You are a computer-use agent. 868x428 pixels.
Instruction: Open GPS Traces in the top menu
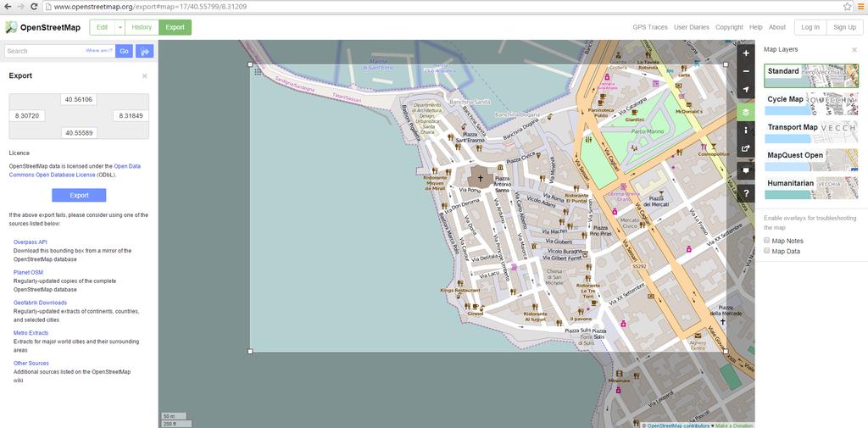(x=650, y=27)
